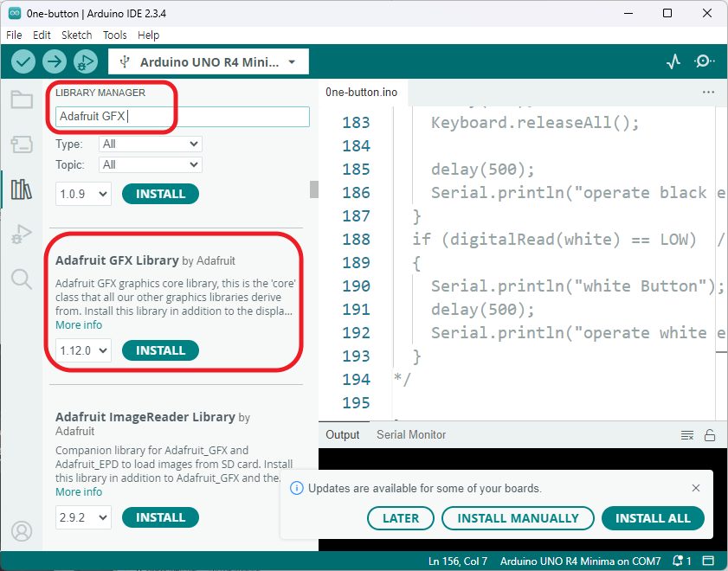This screenshot has height=571, width=728.
Task: Open the 1.0.9 version dropdown
Action: click(84, 194)
